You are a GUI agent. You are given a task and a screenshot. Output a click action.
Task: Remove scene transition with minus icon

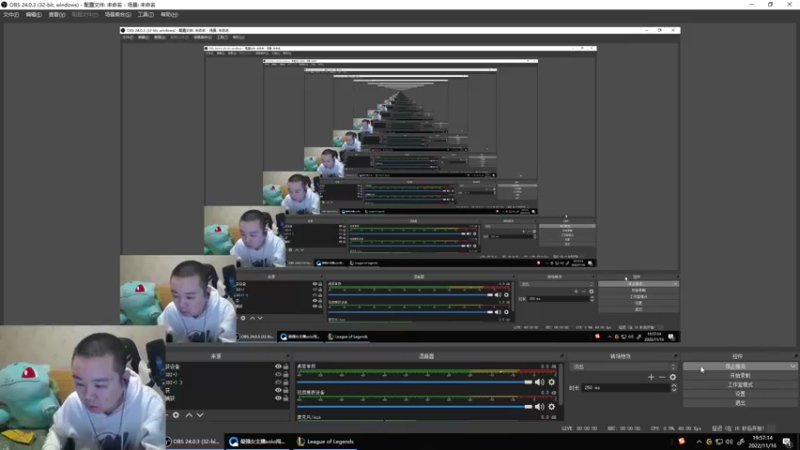[662, 377]
